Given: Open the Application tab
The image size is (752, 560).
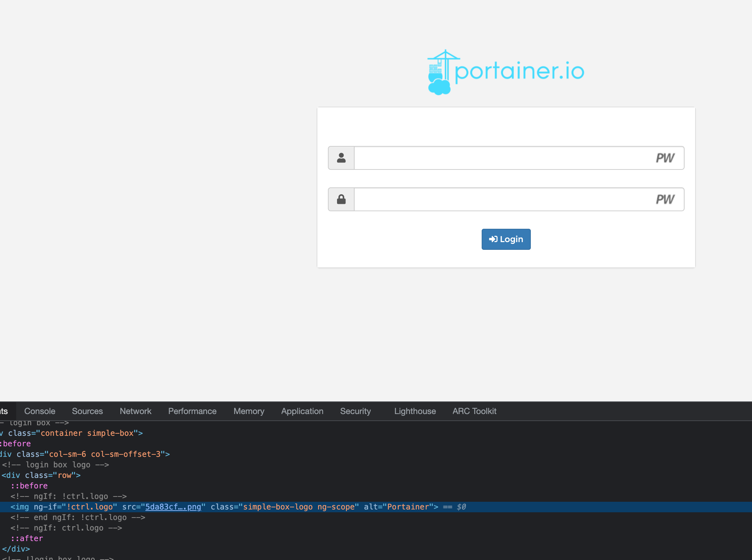Looking at the screenshot, I should [302, 411].
